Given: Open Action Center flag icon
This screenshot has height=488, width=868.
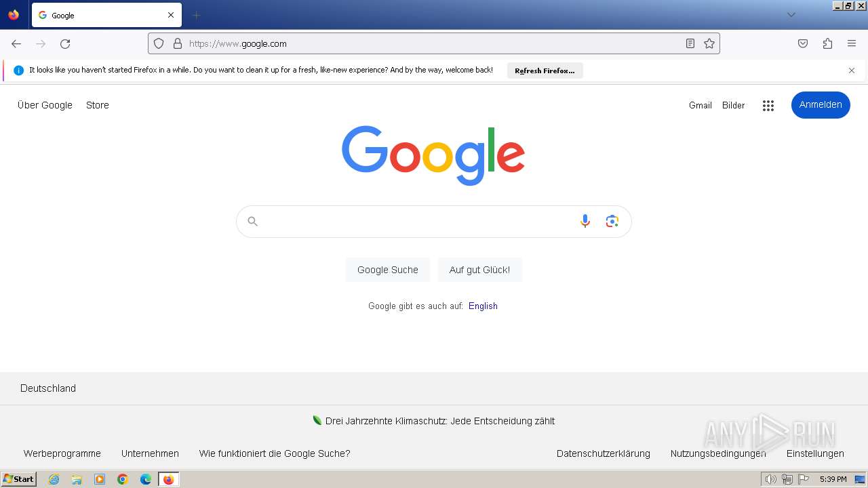Looking at the screenshot, I should (x=804, y=479).
